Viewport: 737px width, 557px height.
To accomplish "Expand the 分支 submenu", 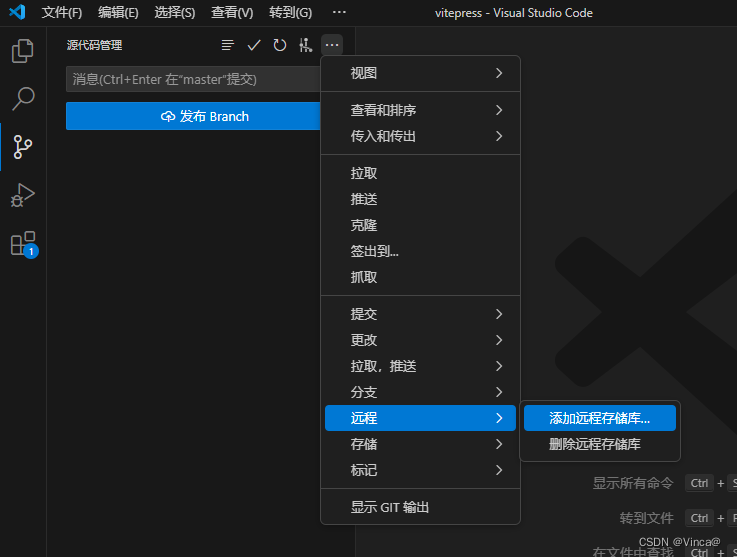I will coord(420,392).
